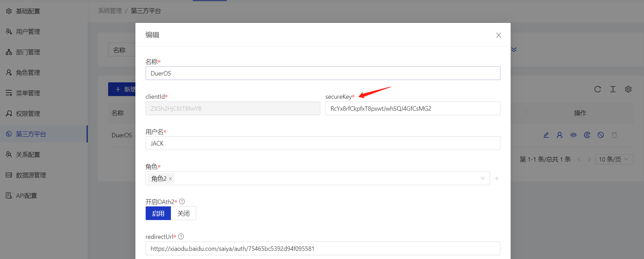Click the plus icon beside 角色 dropdown
Viewport: 644px width, 259px height.
497,178
